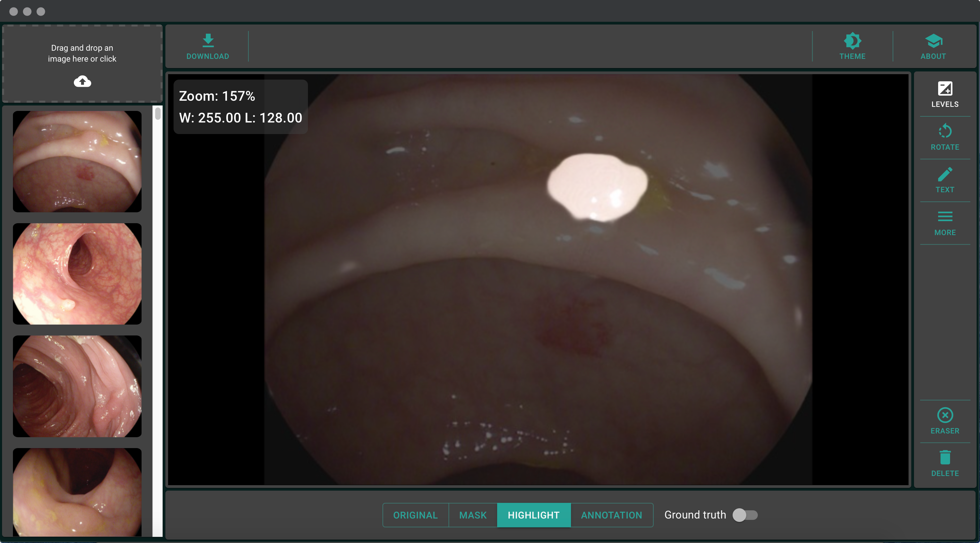Expand the More tools menu
The width and height of the screenshot is (980, 543).
pyautogui.click(x=945, y=217)
